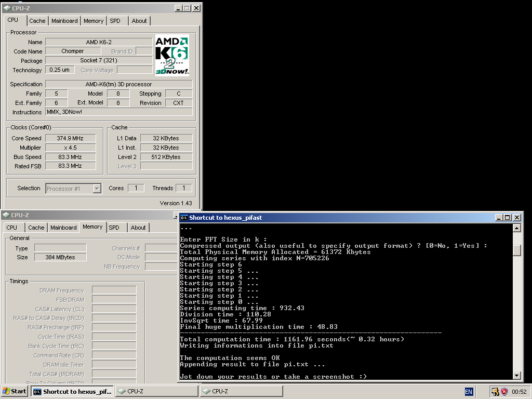Viewport: 532px width, 399px height.
Task: Click the L1 Data value 32 KBytes
Action: click(166, 138)
